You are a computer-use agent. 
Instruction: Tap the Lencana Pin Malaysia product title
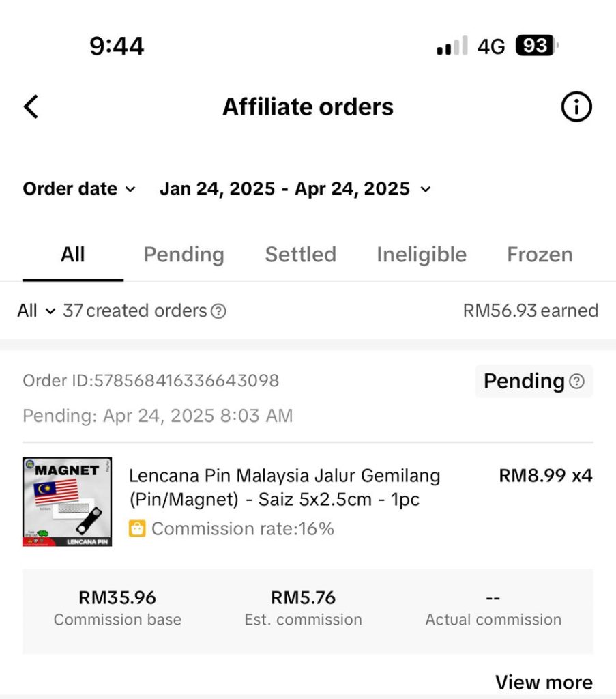coord(284,487)
